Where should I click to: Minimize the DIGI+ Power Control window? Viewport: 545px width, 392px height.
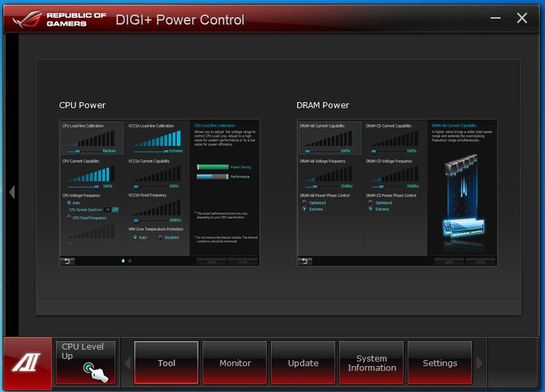[495, 18]
